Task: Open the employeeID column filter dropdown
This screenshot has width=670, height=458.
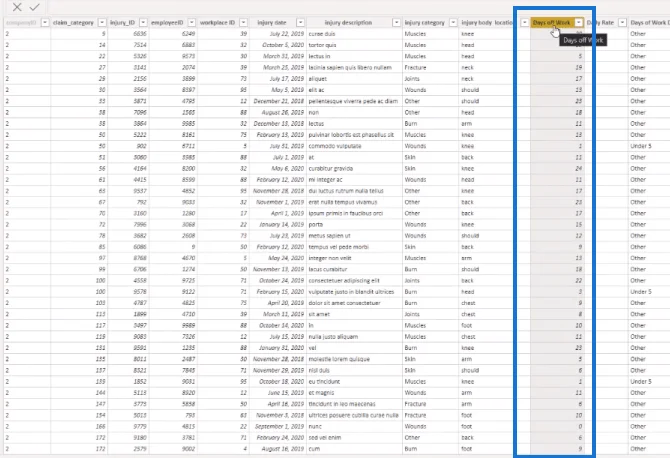Action: (x=192, y=23)
